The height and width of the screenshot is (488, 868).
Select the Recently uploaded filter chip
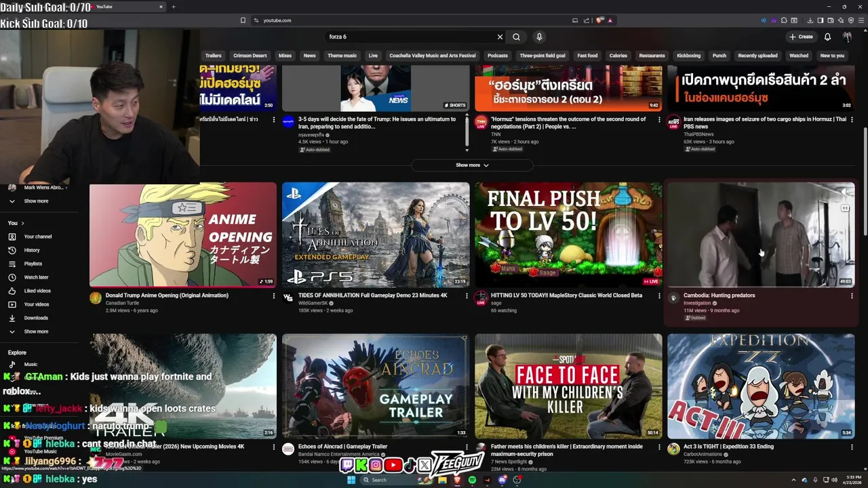pos(757,56)
